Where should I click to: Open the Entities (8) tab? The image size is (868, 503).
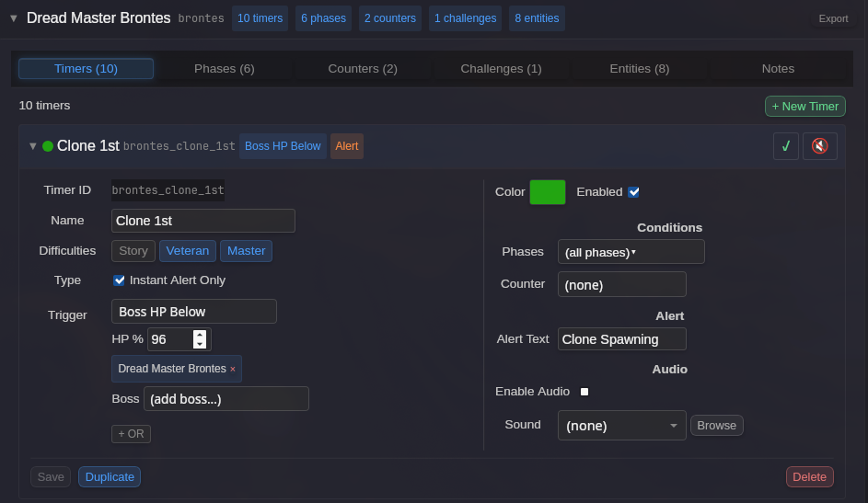[639, 69]
